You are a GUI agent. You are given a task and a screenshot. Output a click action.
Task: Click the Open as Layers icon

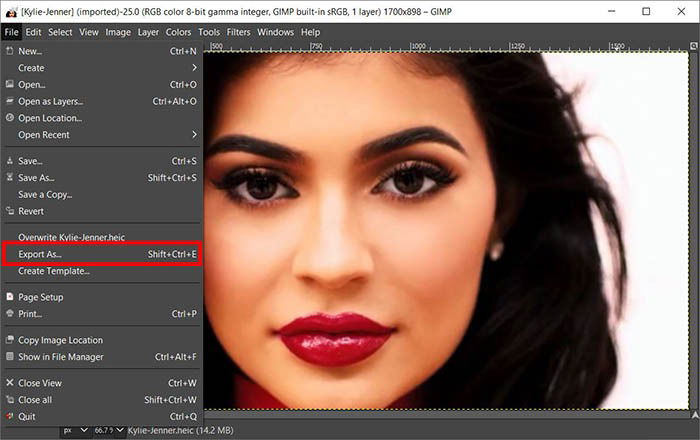coord(9,101)
